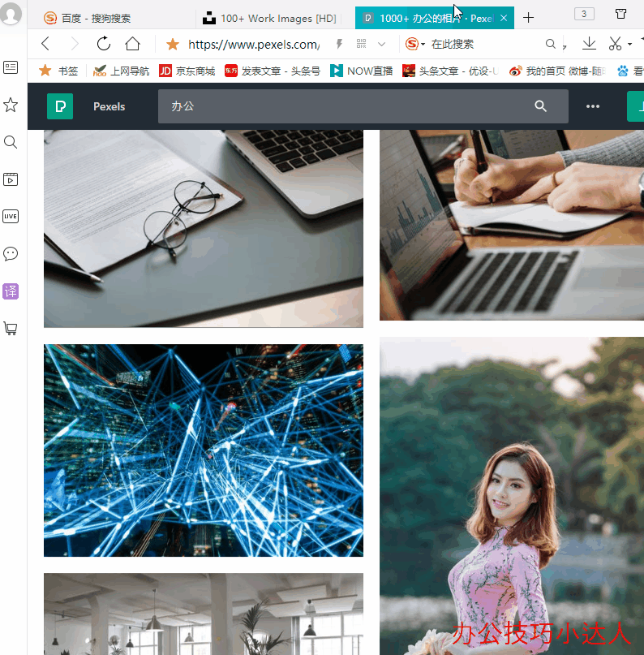Click the Pexels logo icon
The height and width of the screenshot is (655, 644).
(60, 106)
